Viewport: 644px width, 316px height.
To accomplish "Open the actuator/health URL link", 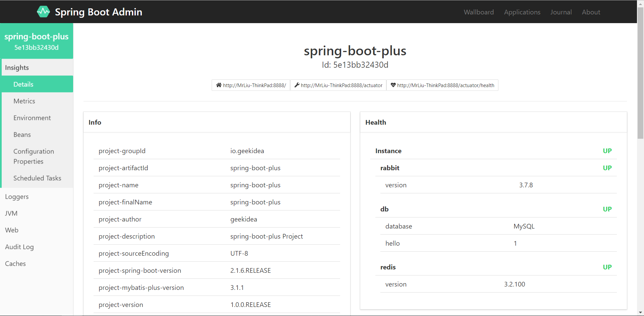I will coord(442,85).
